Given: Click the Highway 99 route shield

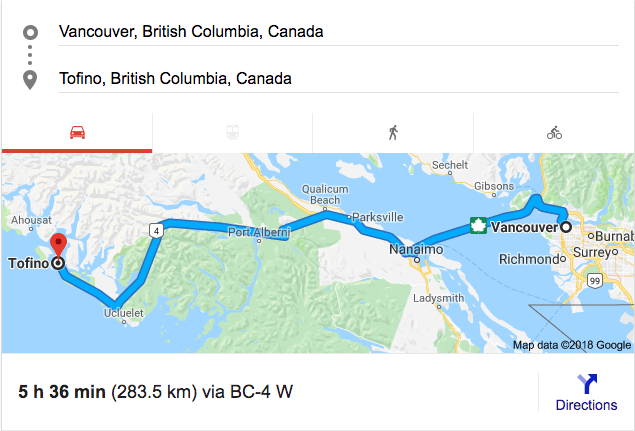Looking at the screenshot, I should [595, 280].
